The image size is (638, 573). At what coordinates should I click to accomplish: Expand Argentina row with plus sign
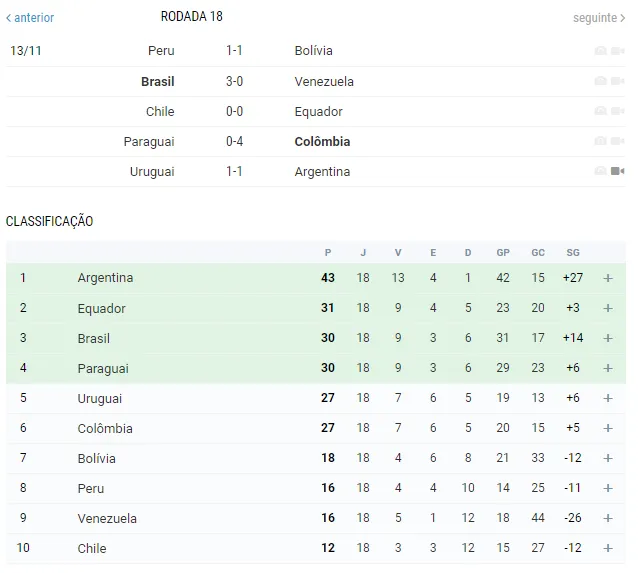(608, 278)
